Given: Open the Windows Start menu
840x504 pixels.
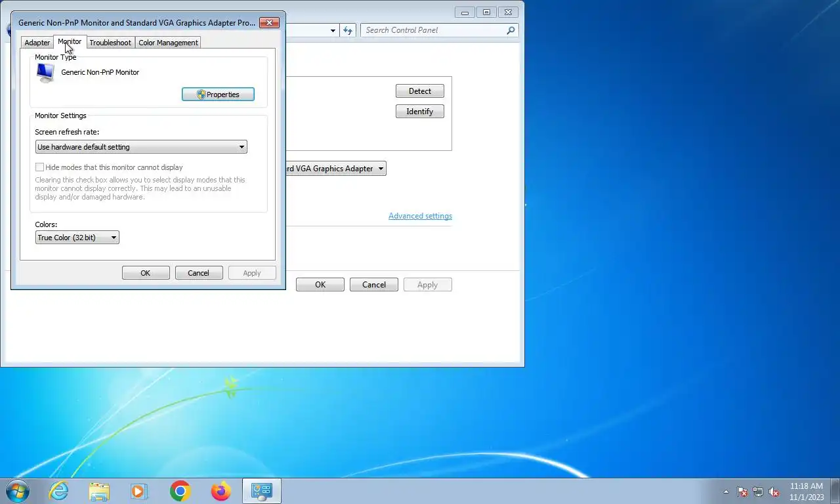Looking at the screenshot, I should pyautogui.click(x=17, y=491).
